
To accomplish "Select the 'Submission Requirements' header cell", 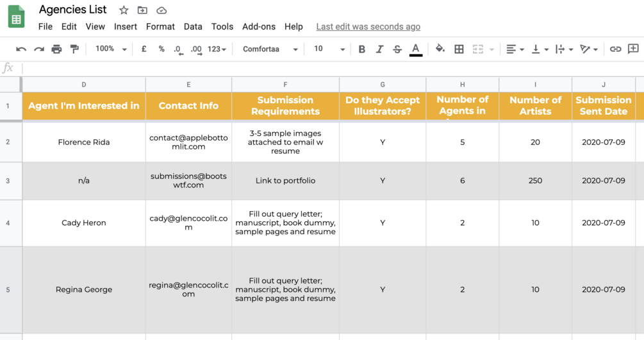I will (285, 106).
